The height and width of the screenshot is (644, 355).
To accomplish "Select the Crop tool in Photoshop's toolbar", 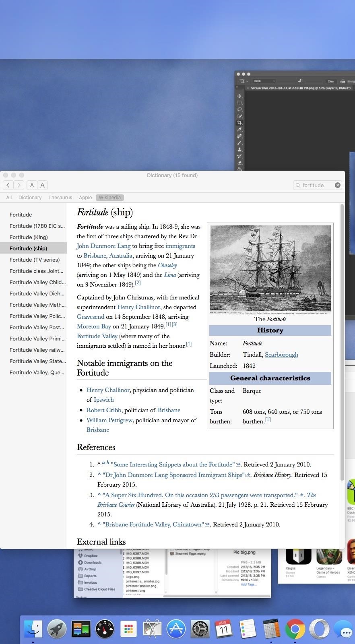I will (239, 123).
